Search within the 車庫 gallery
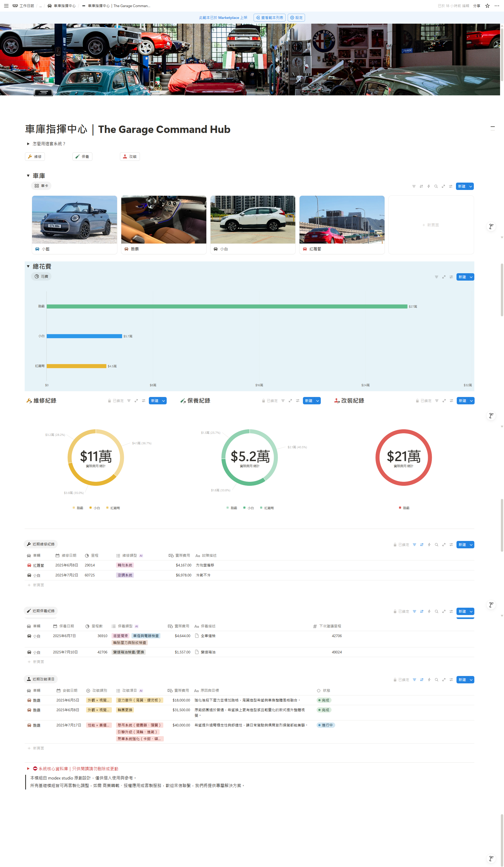Screen dimensions: 504x867 coord(436,186)
